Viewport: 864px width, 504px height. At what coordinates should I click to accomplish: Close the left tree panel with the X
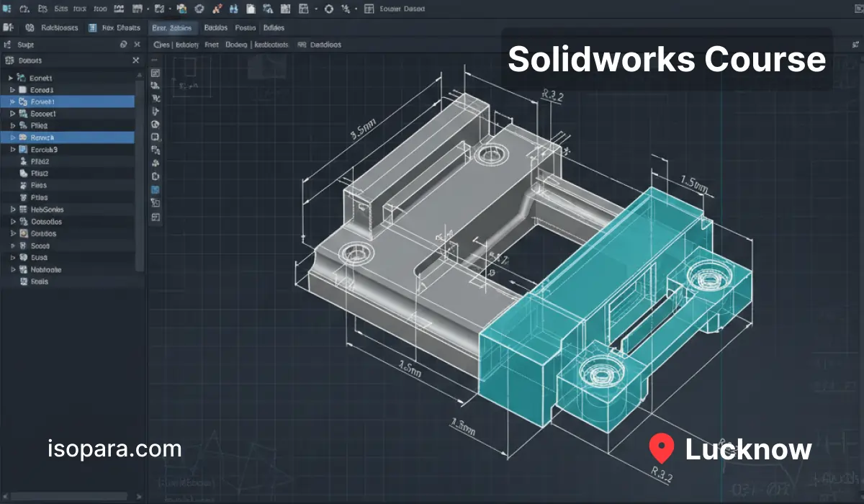coord(136,60)
